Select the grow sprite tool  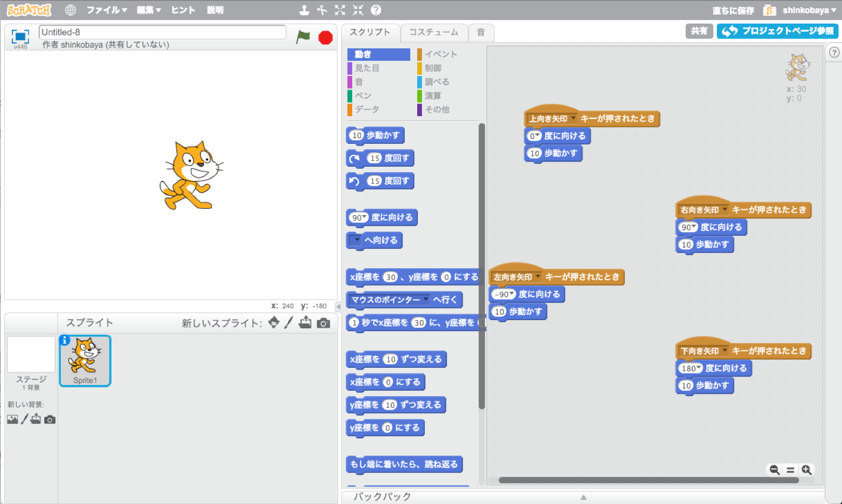(340, 10)
